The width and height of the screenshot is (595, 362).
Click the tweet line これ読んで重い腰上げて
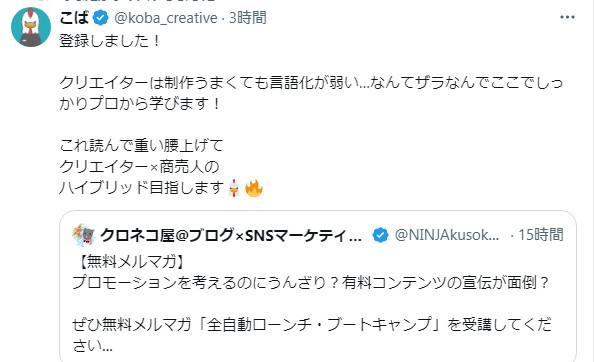141,145
